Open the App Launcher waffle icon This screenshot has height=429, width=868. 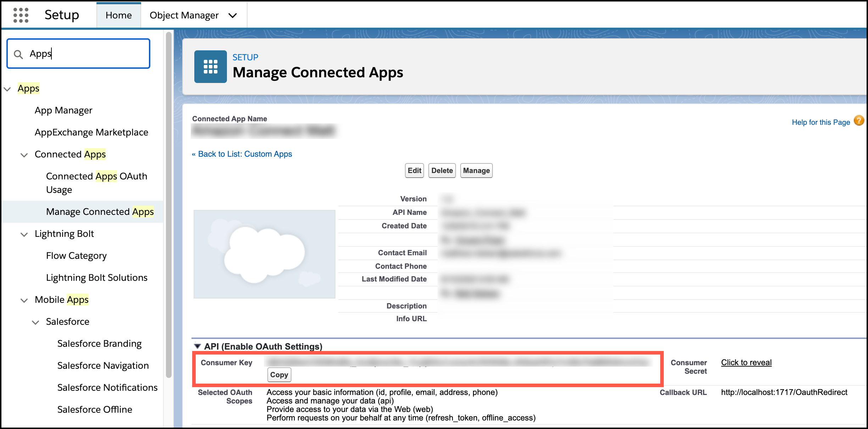pos(21,15)
